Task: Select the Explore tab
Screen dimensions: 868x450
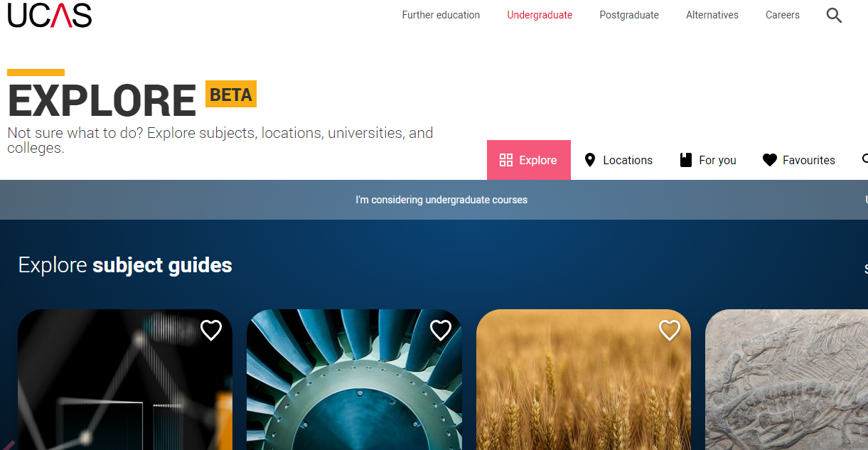Action: point(529,160)
